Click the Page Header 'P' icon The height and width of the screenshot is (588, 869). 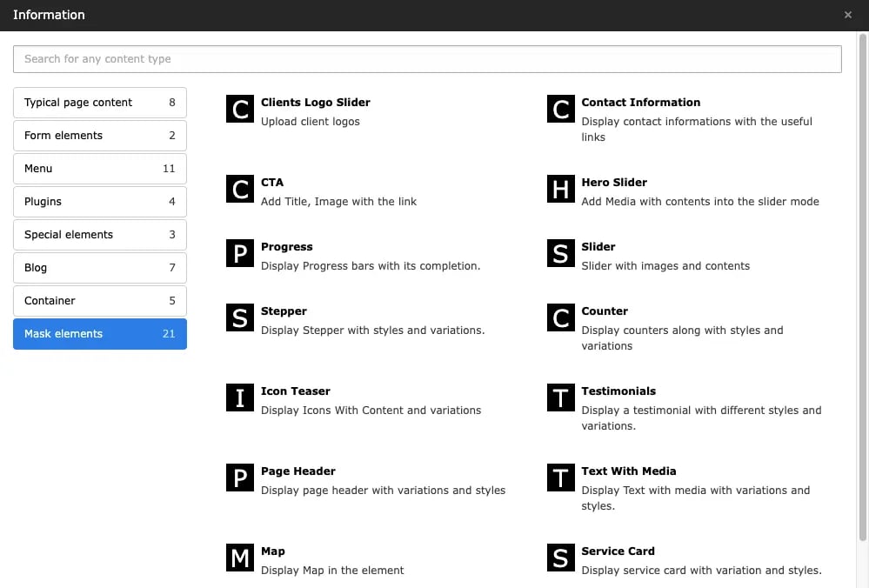tap(240, 478)
